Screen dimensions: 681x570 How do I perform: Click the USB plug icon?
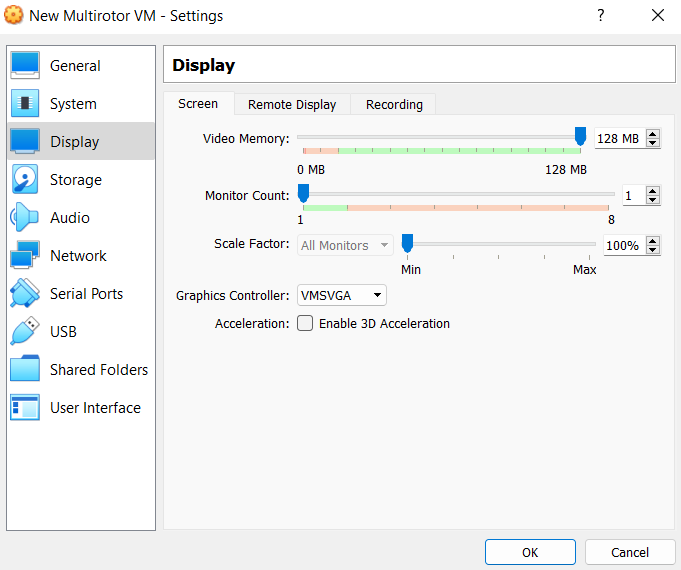coord(25,331)
